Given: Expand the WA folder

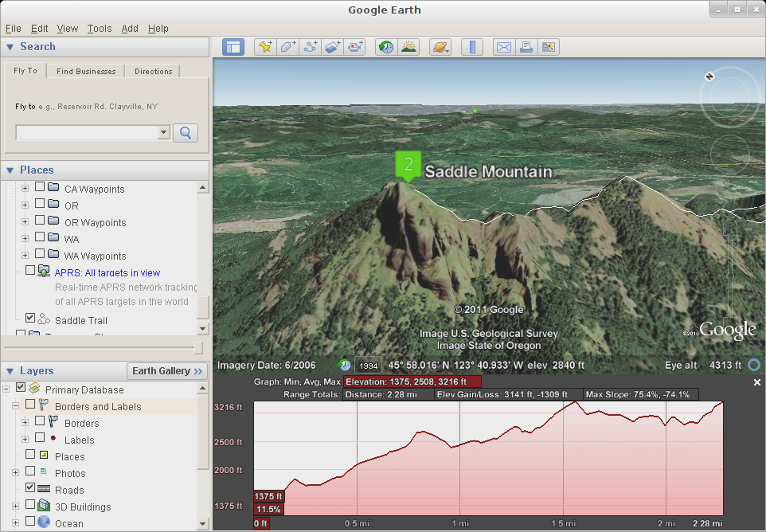Looking at the screenshot, I should [25, 238].
